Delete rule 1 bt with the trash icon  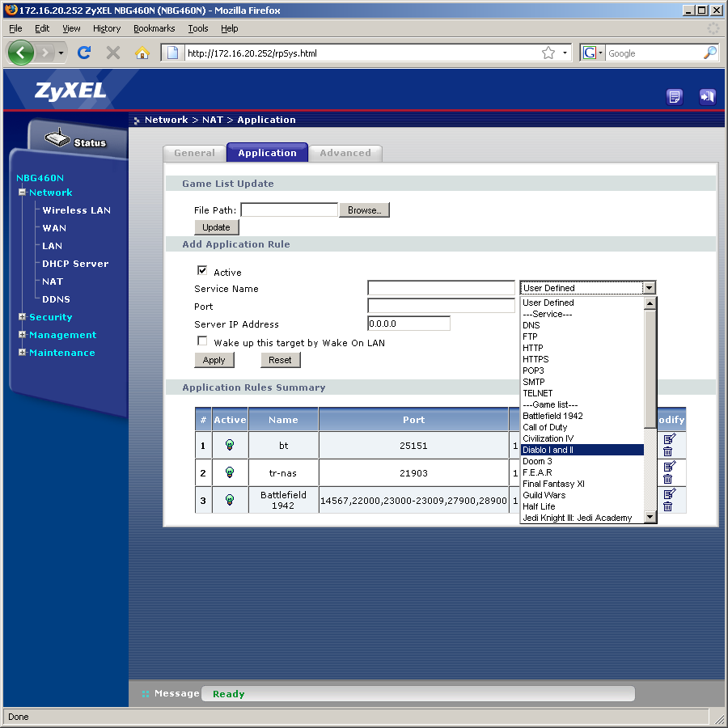point(667,451)
